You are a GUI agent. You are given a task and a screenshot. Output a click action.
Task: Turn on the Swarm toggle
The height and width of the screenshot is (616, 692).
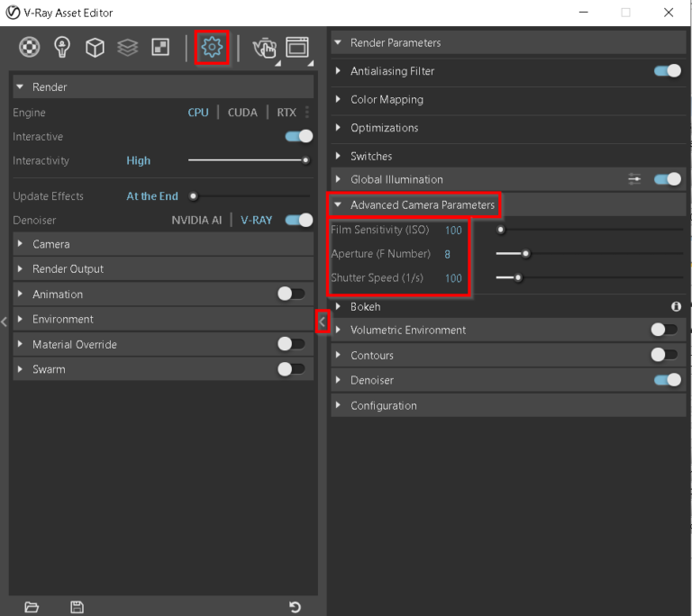[291, 369]
